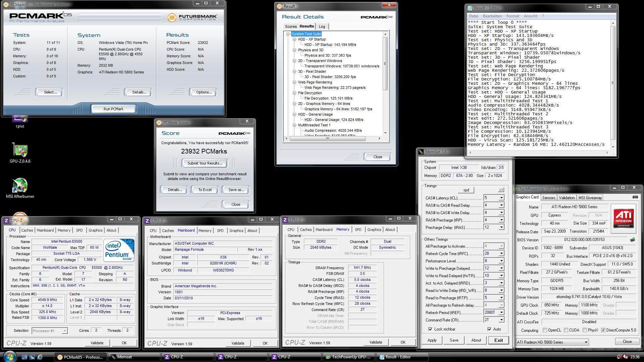
Task: Collapse the Web Page Rendering tree node
Action: tap(294, 82)
